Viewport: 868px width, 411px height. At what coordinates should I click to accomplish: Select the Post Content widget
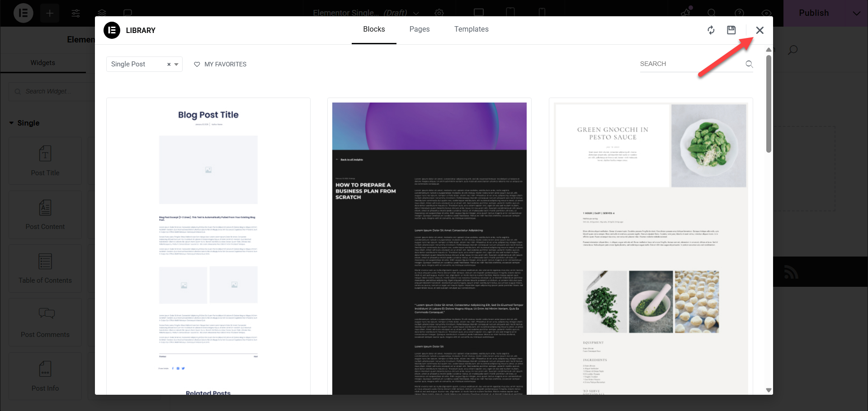[x=45, y=215]
